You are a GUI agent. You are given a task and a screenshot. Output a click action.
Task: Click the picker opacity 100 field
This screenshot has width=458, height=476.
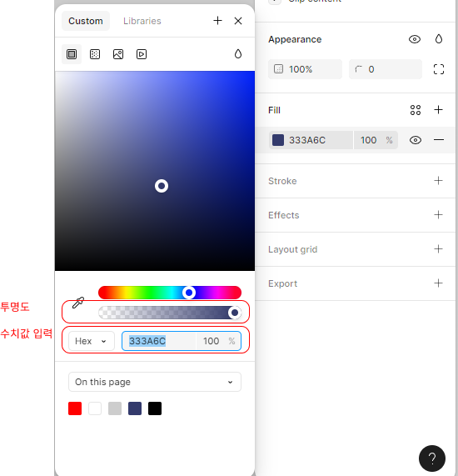(x=218, y=341)
